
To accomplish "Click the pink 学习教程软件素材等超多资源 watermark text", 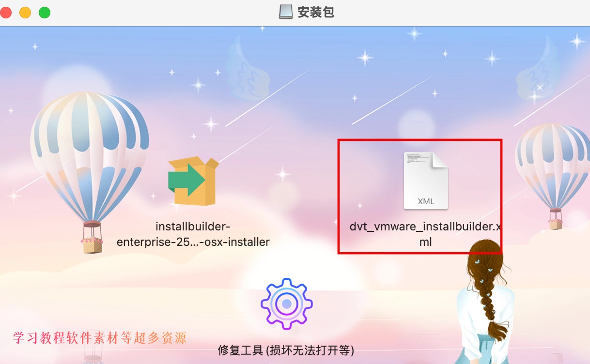I will 99,337.
